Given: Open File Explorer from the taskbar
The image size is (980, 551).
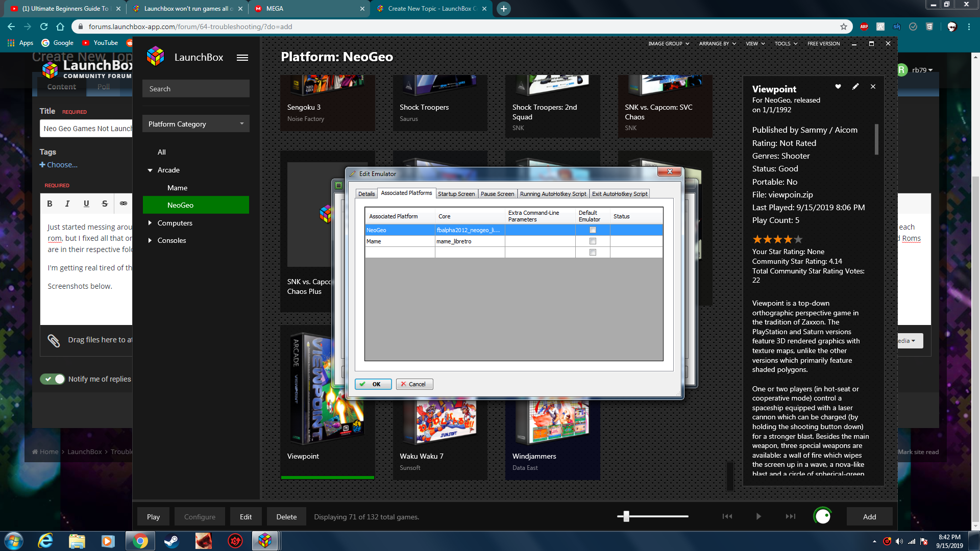Looking at the screenshot, I should [x=77, y=541].
